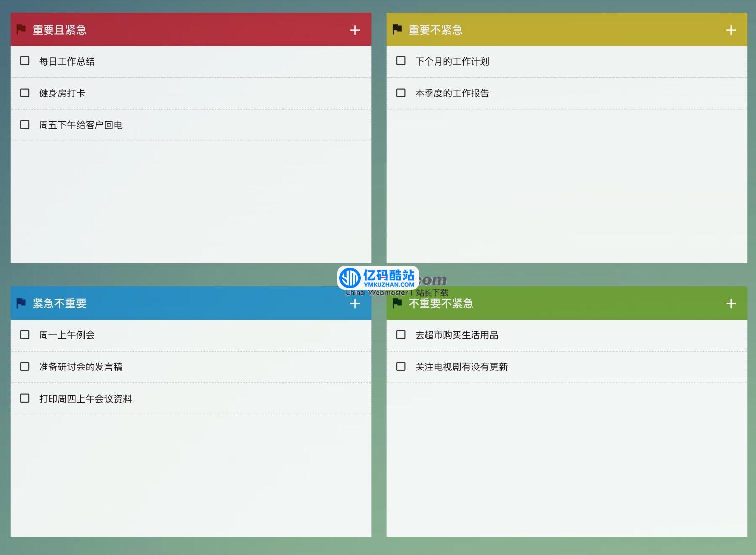756x555 pixels.
Task: Tick the 关注电视剧有没有更新 checkbox
Action: [x=401, y=366]
